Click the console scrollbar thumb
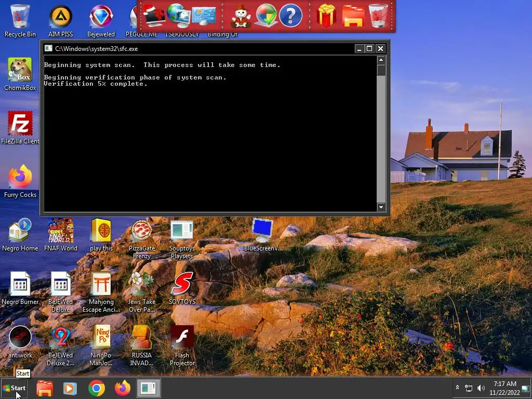Image resolution: width=532 pixels, height=399 pixels. coord(381,70)
